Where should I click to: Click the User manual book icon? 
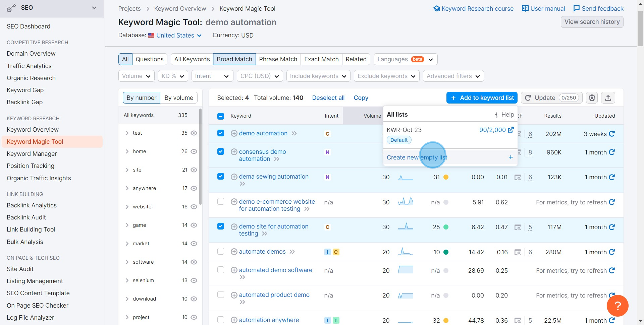525,8
